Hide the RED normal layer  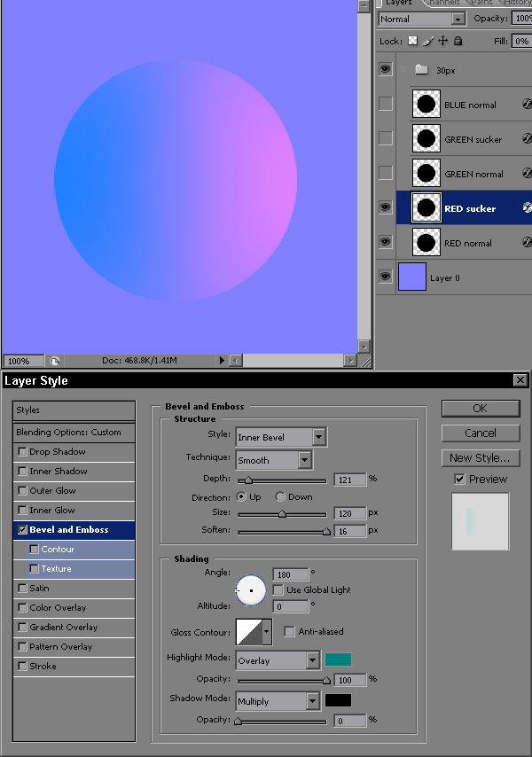click(x=385, y=242)
